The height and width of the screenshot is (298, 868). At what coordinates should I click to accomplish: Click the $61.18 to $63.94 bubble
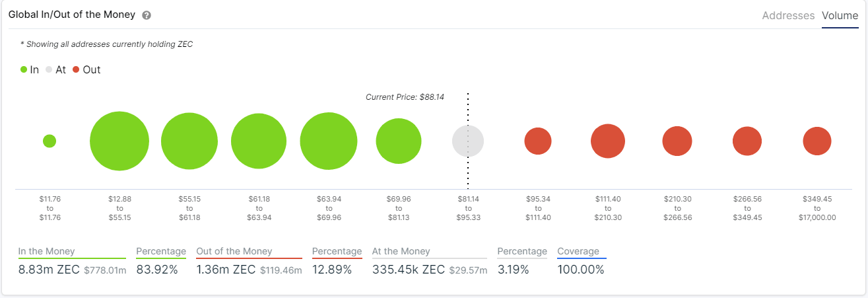[x=259, y=141]
